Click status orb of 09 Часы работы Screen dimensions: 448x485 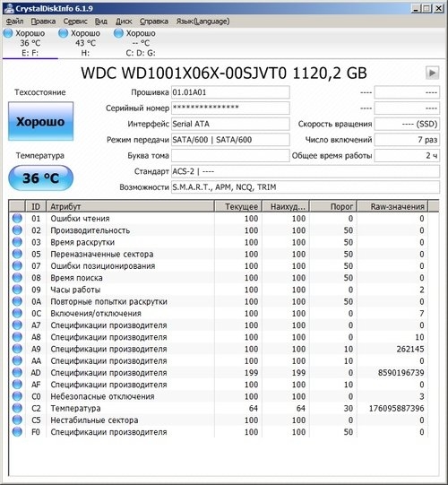coord(17,290)
